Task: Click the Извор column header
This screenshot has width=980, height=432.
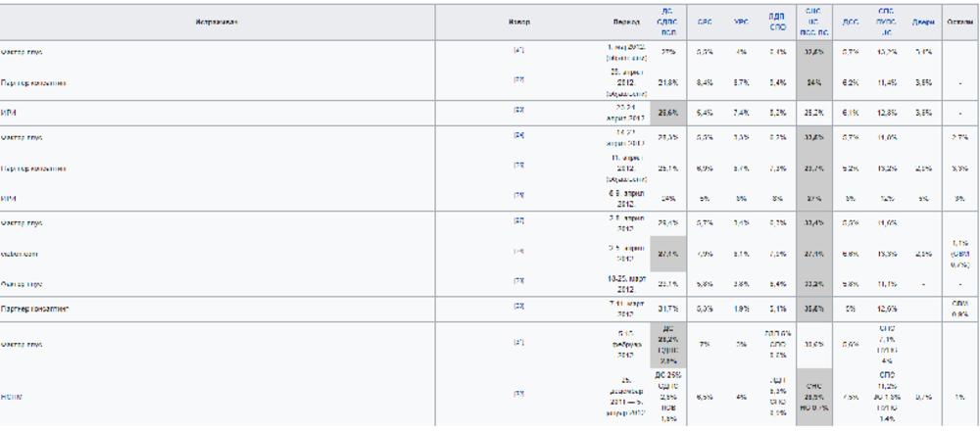Action: [519, 21]
